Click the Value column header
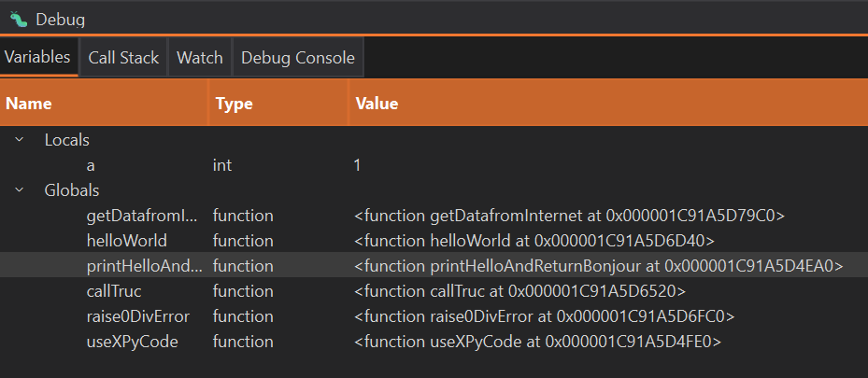This screenshot has width=868, height=378. 377,104
